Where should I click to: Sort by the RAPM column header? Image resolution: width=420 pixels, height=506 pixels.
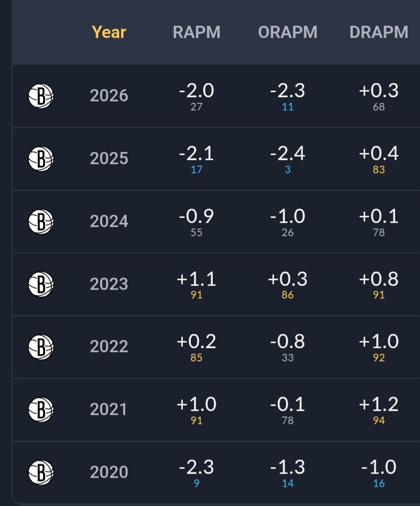[197, 32]
